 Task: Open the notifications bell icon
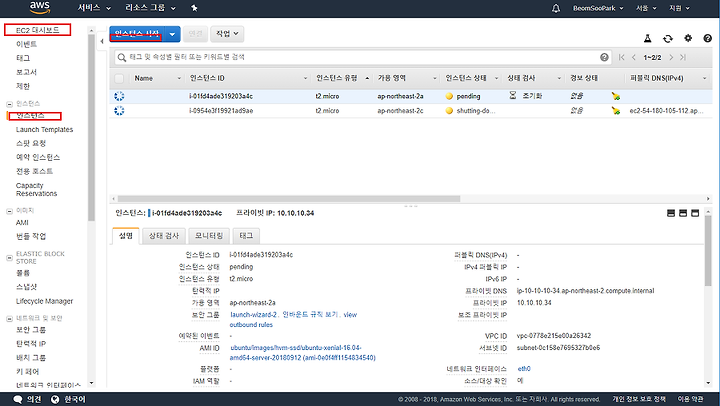point(556,8)
